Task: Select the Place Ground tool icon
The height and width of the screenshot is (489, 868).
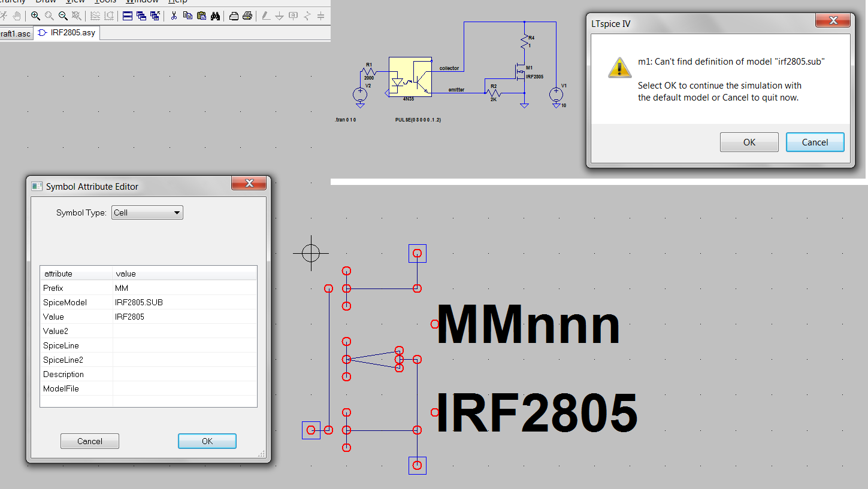Action: 279,16
